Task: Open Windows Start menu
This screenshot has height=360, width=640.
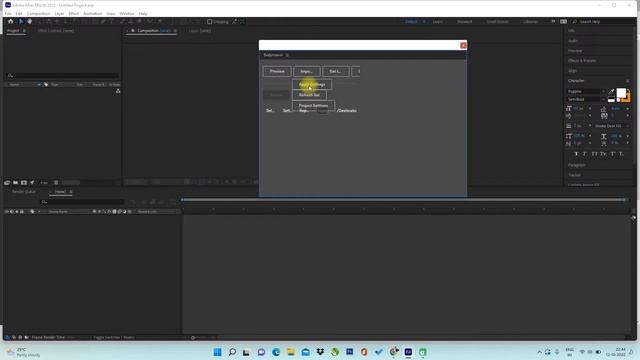Action: [218, 352]
